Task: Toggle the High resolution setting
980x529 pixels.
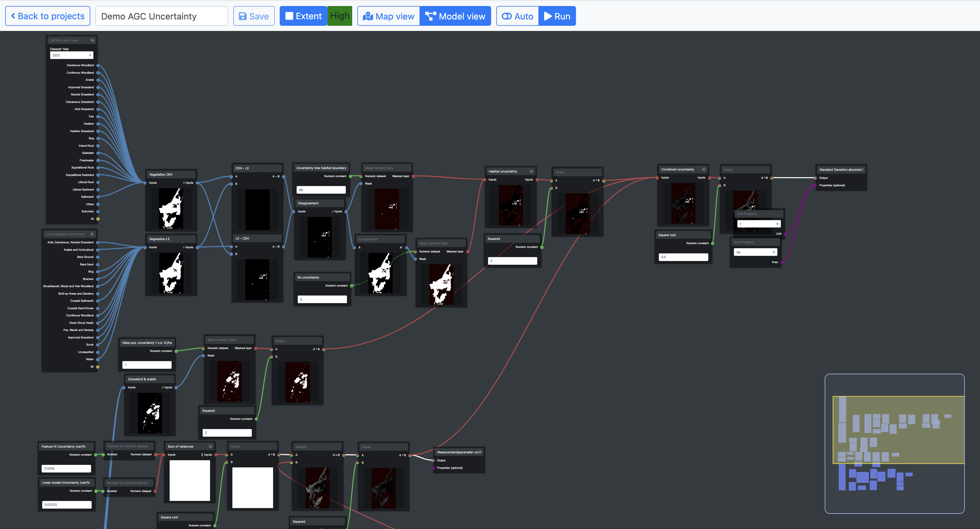Action: 339,16
